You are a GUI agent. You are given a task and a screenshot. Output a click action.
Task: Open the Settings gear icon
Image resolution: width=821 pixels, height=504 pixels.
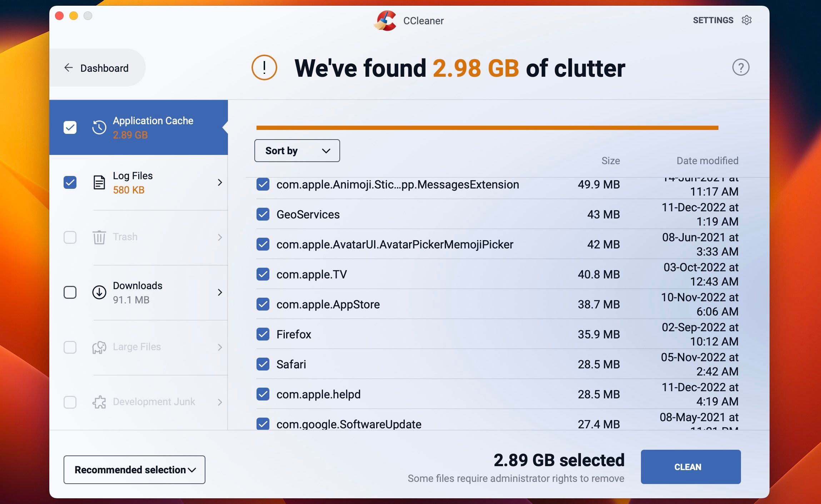[x=747, y=20]
